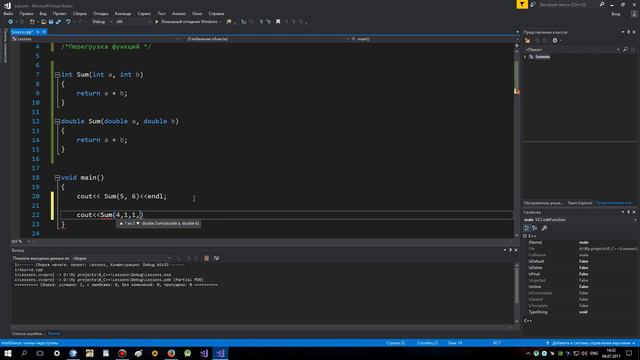Start Local Windows Debugger play button
This screenshot has height=360, width=640.
coord(156,22)
